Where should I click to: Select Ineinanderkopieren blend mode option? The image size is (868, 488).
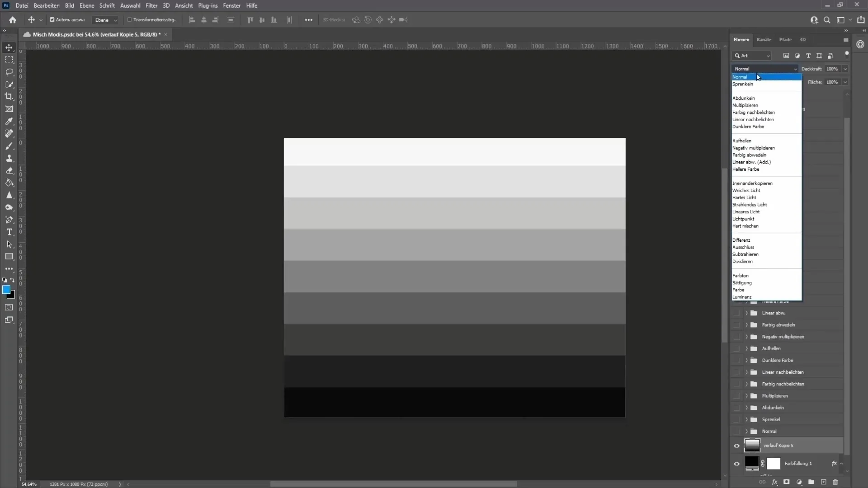(752, 183)
